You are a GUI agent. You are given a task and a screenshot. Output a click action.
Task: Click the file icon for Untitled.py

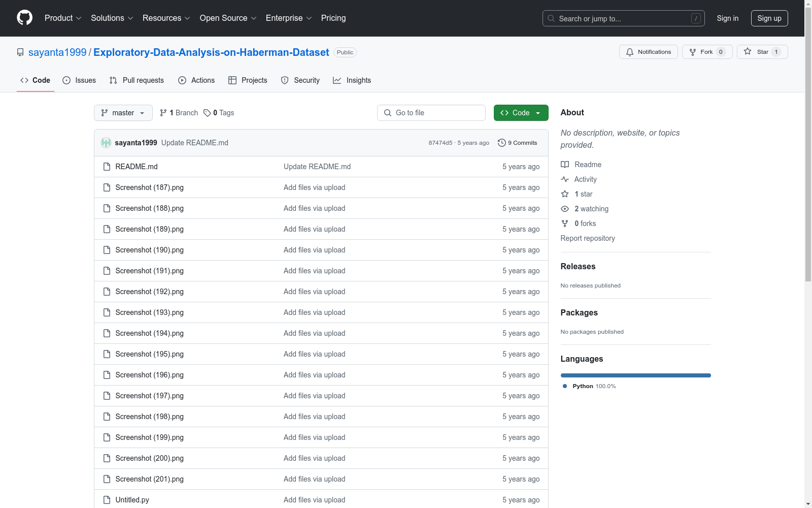click(x=107, y=500)
